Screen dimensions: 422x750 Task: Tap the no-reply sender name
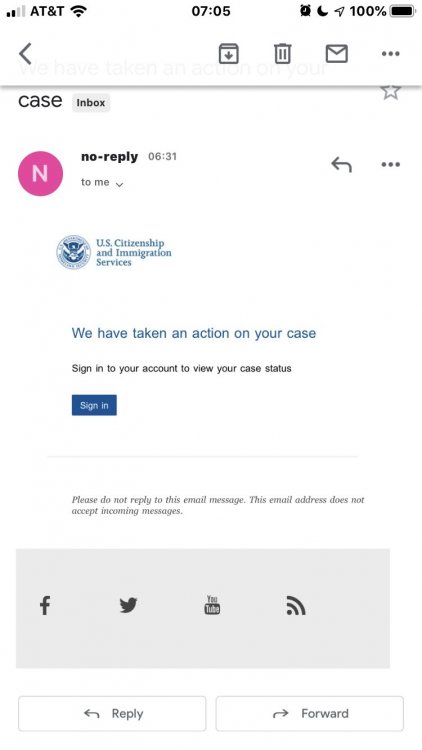point(110,156)
